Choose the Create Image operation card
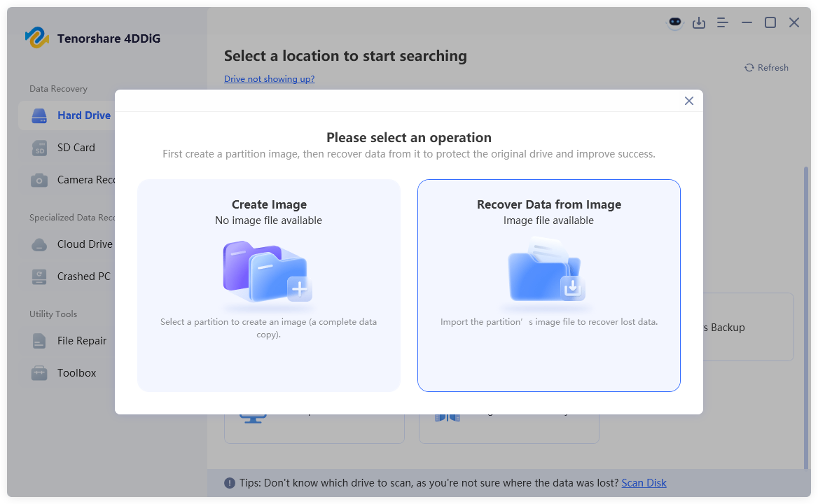This screenshot has width=818, height=504. [269, 286]
